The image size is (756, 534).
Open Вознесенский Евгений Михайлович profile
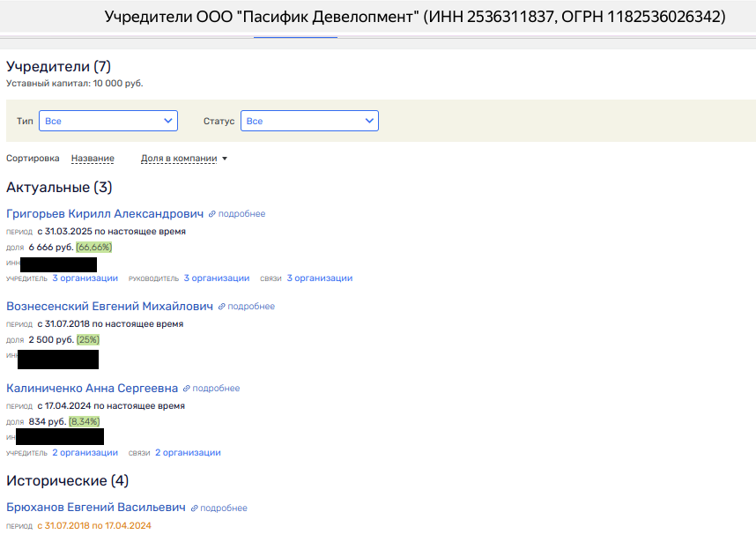click(109, 307)
